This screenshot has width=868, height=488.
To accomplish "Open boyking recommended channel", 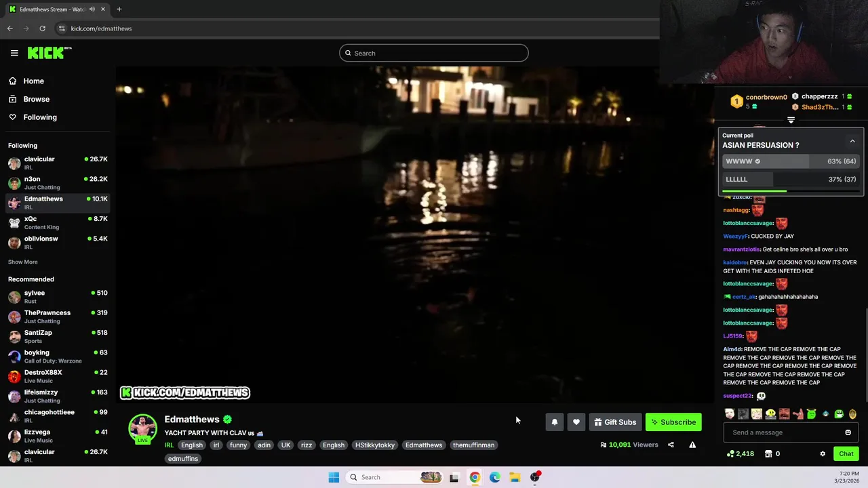I will [x=58, y=357].
